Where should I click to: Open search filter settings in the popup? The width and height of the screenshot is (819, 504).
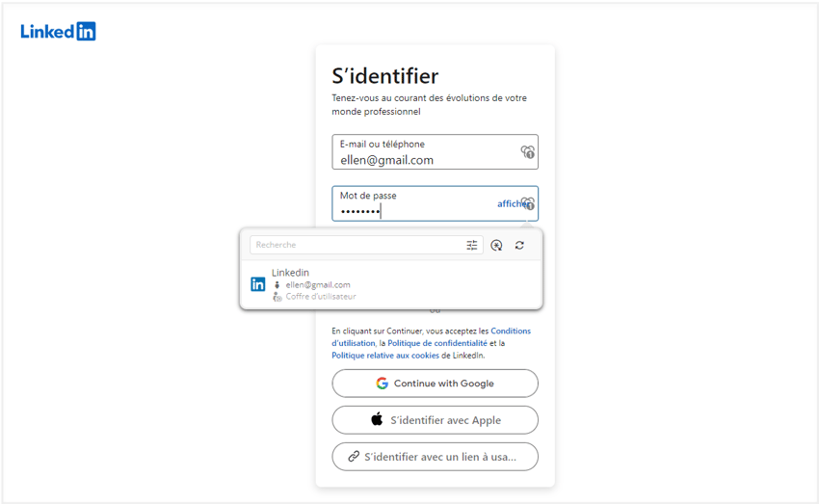(x=472, y=245)
